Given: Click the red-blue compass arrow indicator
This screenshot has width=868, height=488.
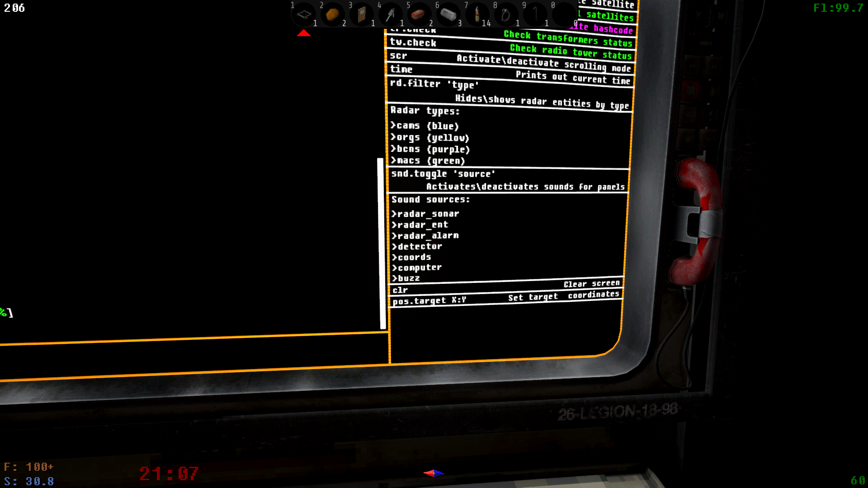Looking at the screenshot, I should [434, 473].
